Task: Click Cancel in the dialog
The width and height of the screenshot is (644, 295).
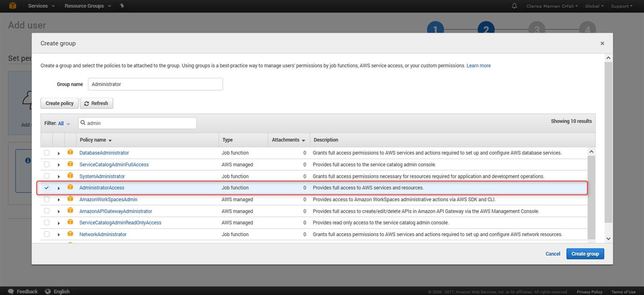Action: click(552, 254)
